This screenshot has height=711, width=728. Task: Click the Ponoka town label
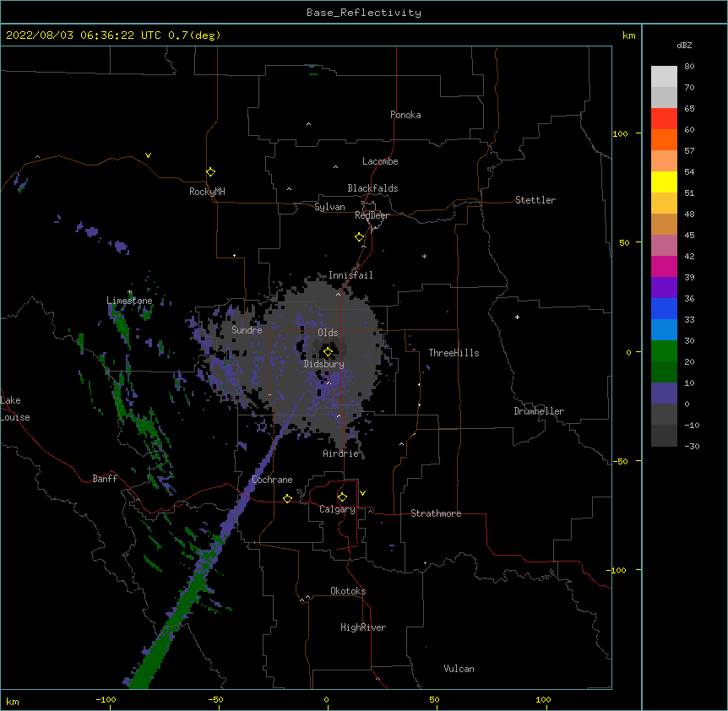pos(405,115)
